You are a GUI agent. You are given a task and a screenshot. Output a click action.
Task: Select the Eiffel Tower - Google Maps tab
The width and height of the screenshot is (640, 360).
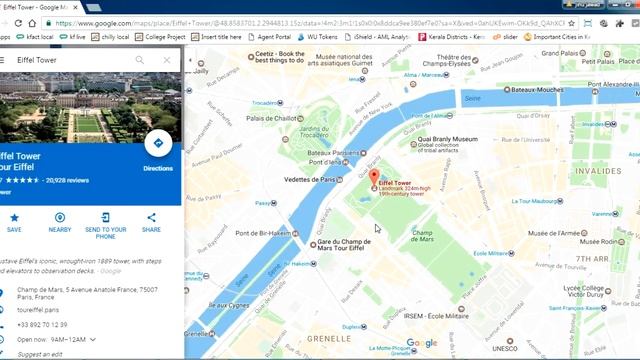point(39,7)
